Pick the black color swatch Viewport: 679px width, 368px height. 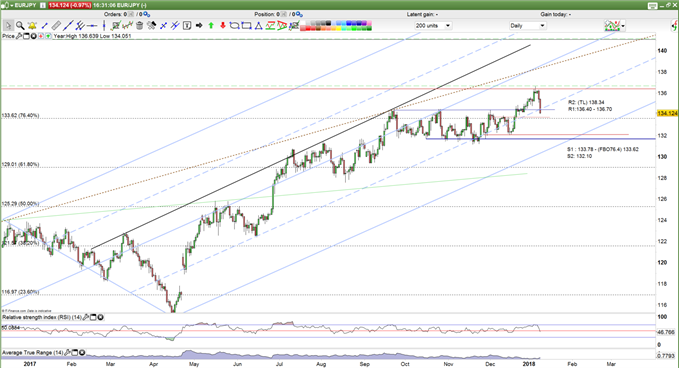pos(329,23)
